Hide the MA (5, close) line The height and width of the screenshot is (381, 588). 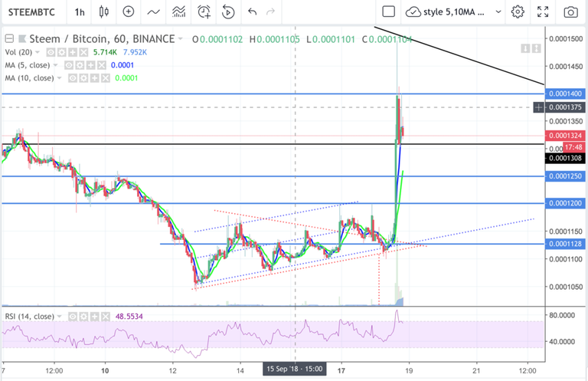tap(69, 65)
